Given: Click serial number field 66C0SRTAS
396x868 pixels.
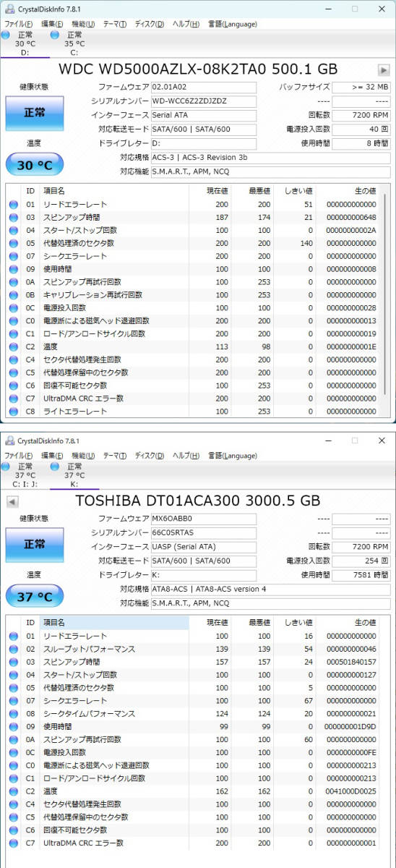Looking at the screenshot, I should coord(204,532).
